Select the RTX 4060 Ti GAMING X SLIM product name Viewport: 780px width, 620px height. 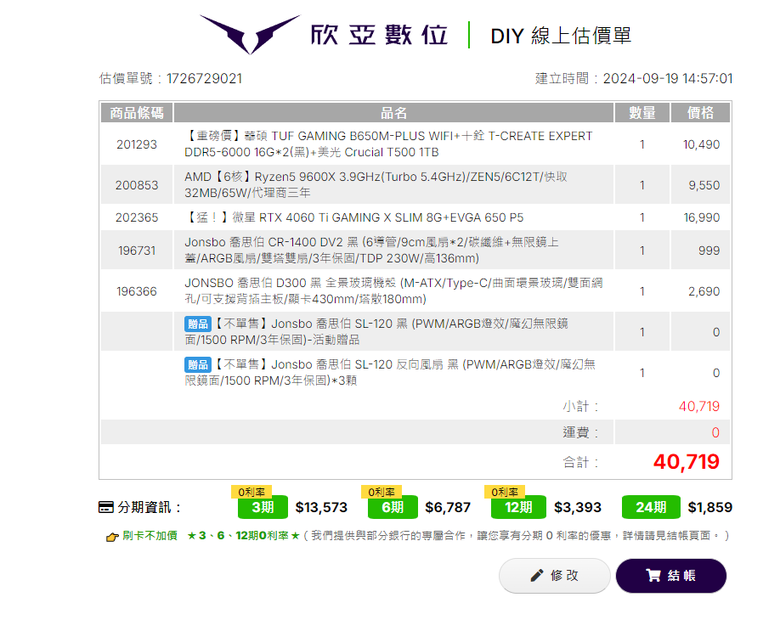point(354,217)
